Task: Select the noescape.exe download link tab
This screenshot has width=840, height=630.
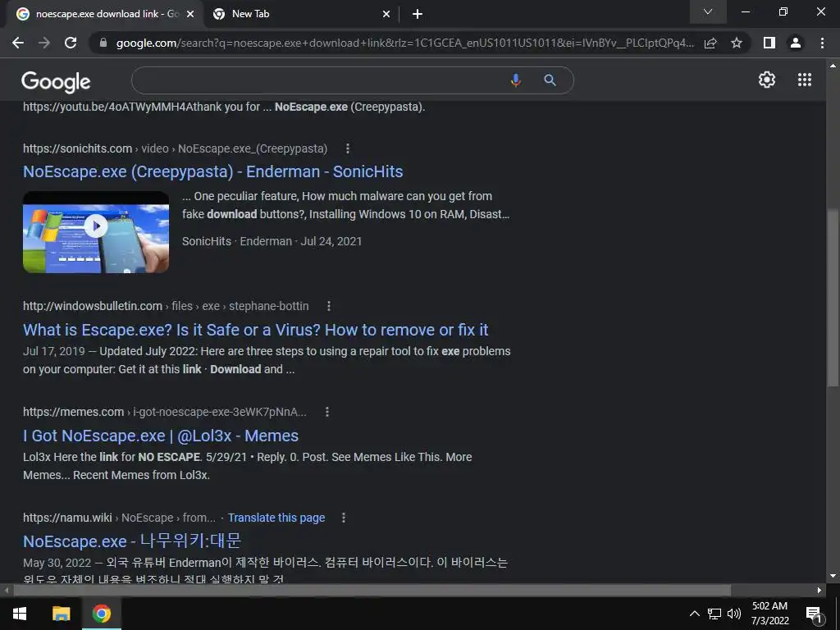Action: click(x=104, y=14)
